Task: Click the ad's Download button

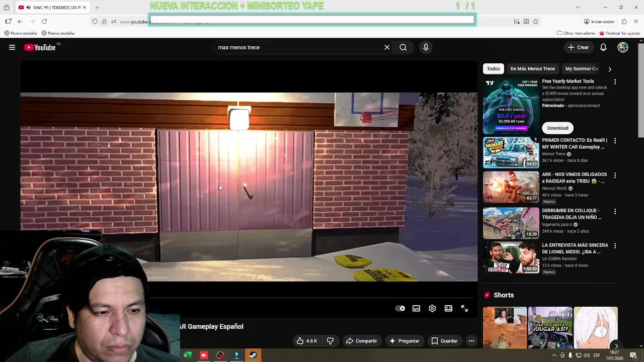Action: tap(557, 128)
